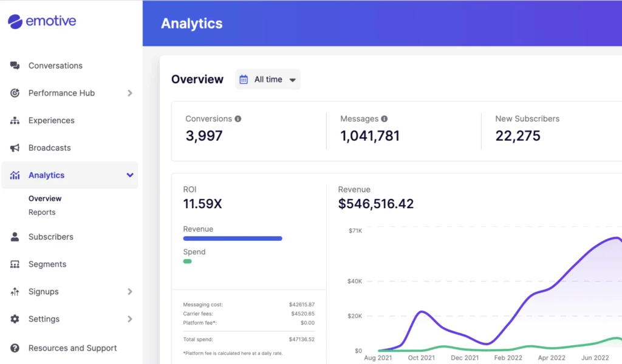The image size is (622, 364).
Task: Expand the Settings submenu chevron
Action: [x=130, y=319]
